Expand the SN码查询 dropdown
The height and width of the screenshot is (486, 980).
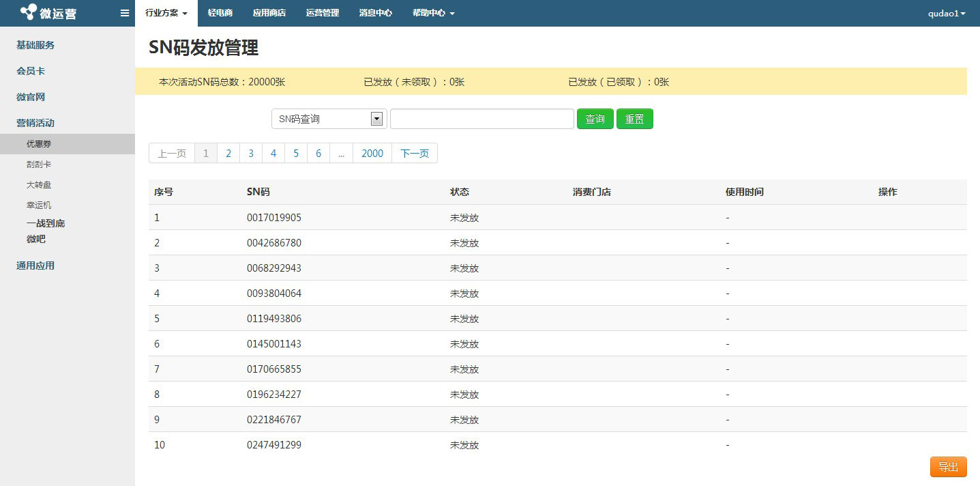pos(329,119)
